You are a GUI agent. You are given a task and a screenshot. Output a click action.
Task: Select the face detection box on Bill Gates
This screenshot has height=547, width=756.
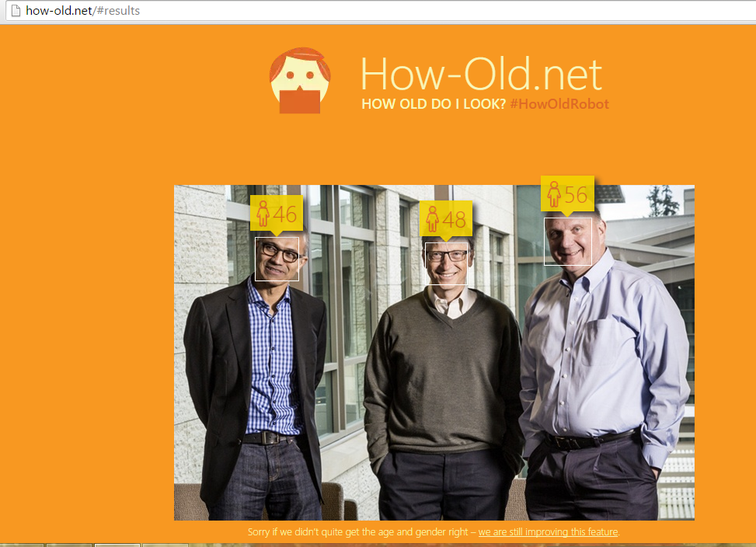448,265
